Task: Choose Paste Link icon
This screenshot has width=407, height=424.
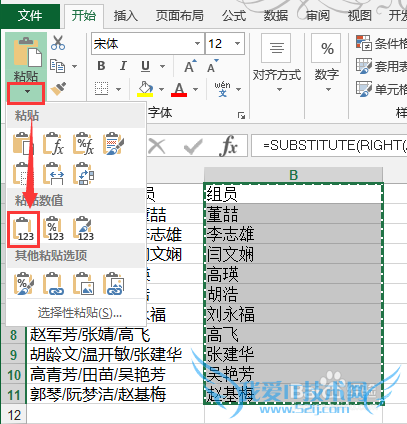Action: [53, 284]
